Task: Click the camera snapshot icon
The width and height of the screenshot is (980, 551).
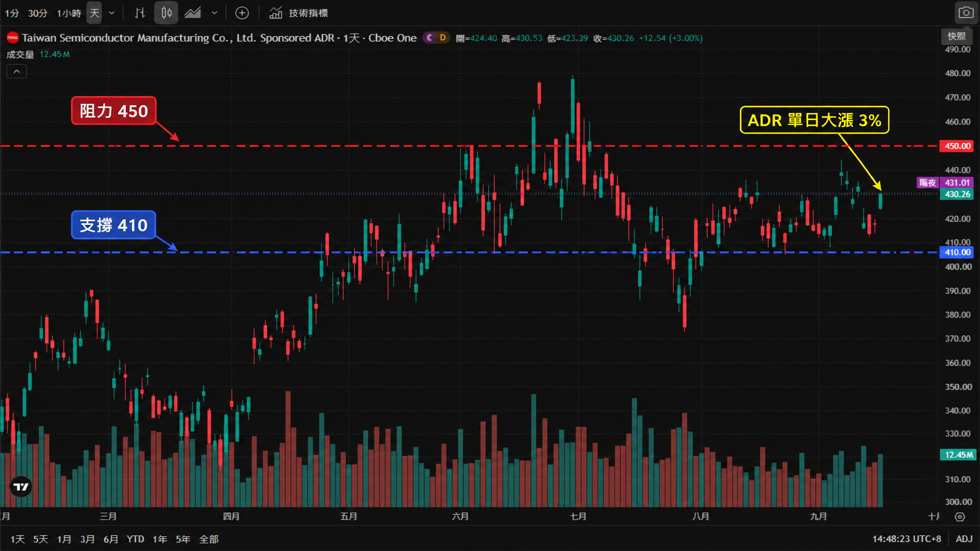Action: 966,13
